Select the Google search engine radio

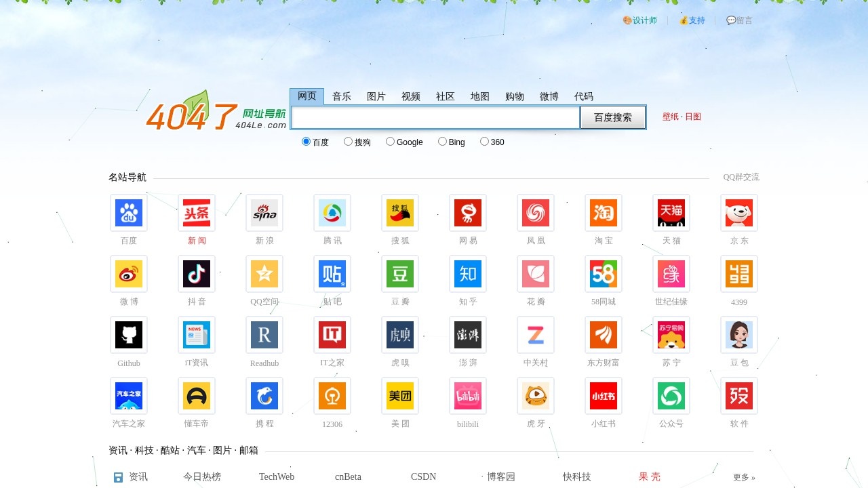pos(390,142)
